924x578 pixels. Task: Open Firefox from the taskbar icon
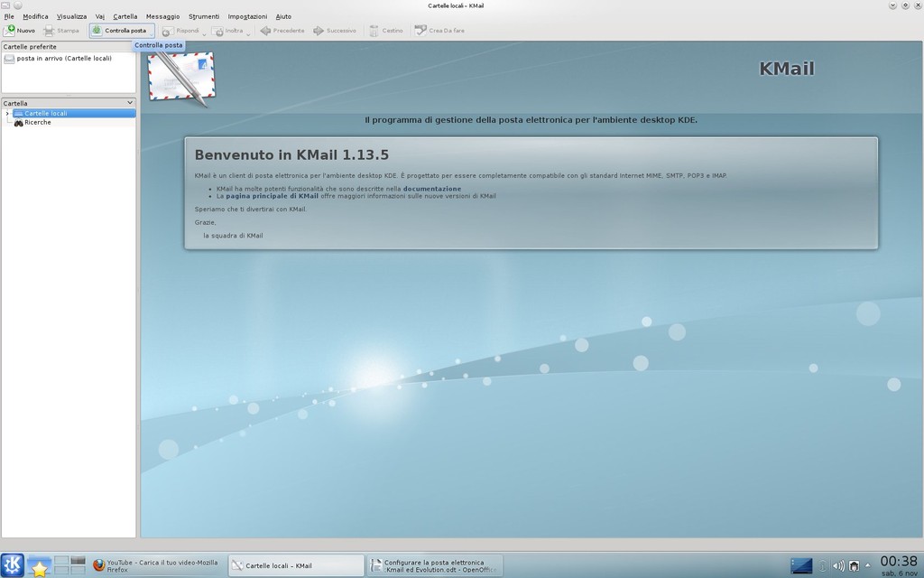coord(97,566)
